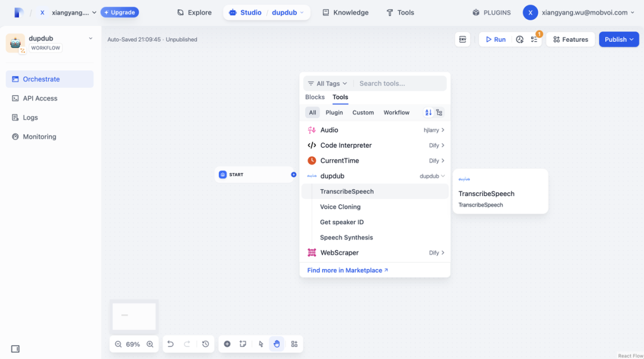Open the All Tags filter dropdown
Image resolution: width=644 pixels, height=359 pixels.
tap(327, 83)
